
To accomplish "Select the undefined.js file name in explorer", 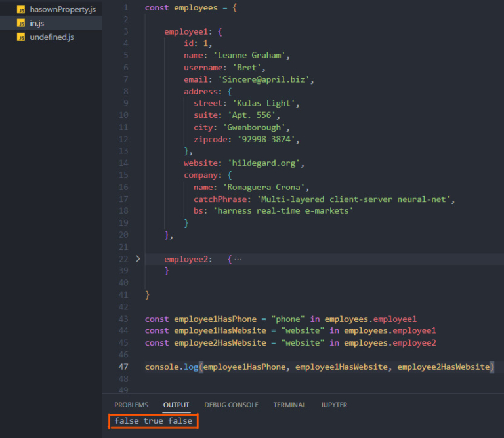I will click(52, 37).
